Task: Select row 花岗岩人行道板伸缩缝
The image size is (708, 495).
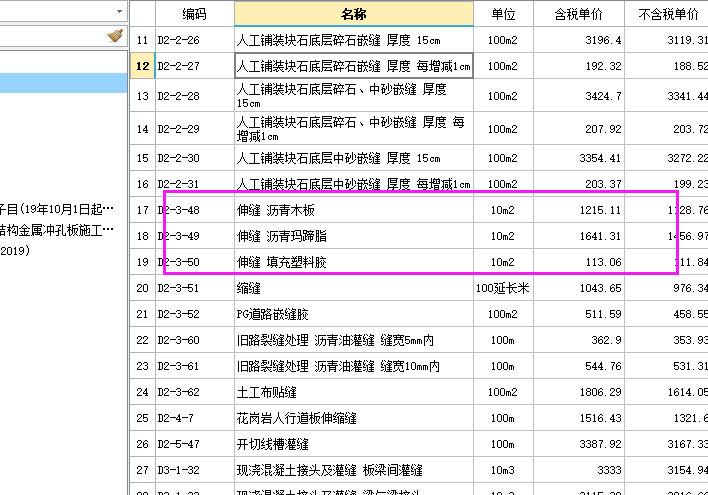Action: coord(354,418)
